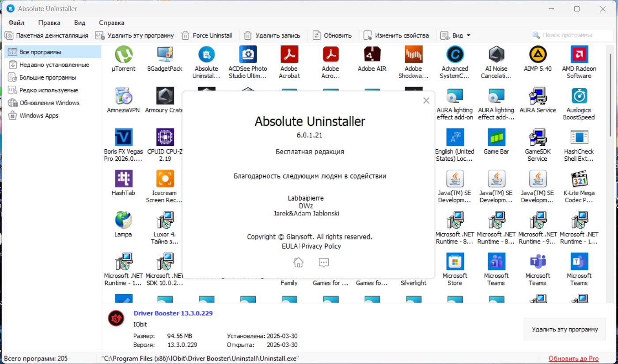
Task: Click Удалить запись in the toolbar
Action: click(x=272, y=35)
